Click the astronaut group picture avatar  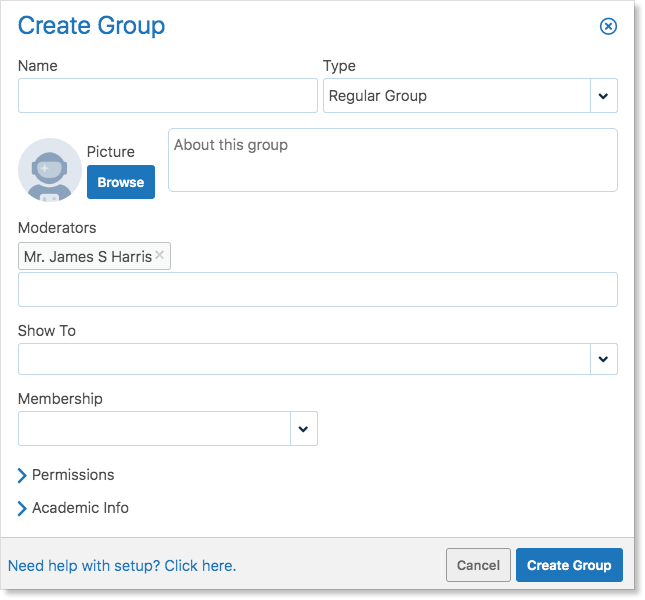tap(50, 170)
